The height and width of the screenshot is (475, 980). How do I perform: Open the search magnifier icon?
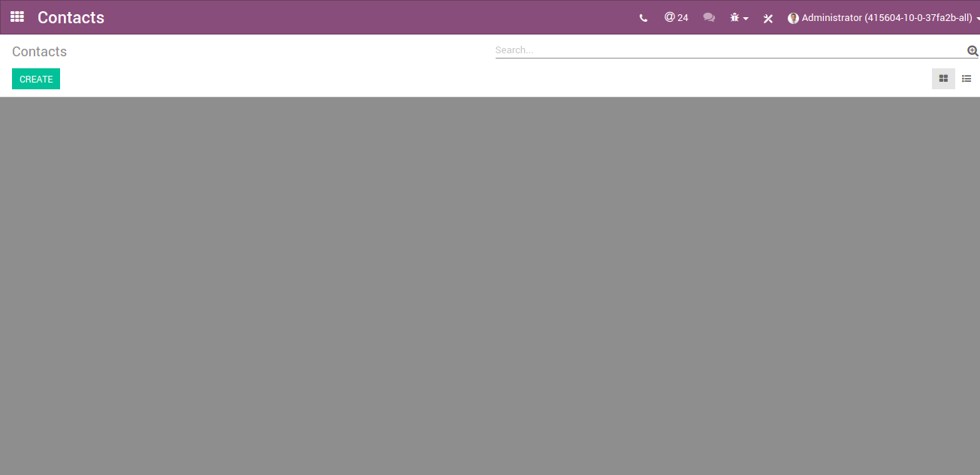click(972, 50)
